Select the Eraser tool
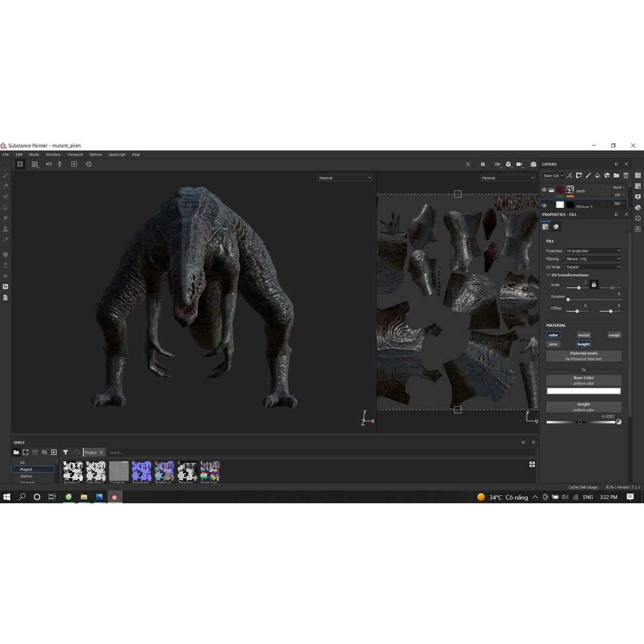Image resolution: width=644 pixels, height=644 pixels. pyautogui.click(x=6, y=186)
